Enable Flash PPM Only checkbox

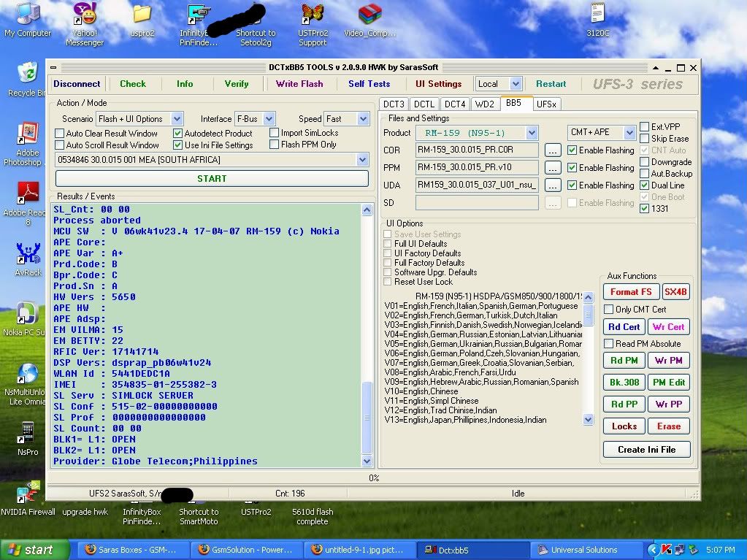coord(274,145)
